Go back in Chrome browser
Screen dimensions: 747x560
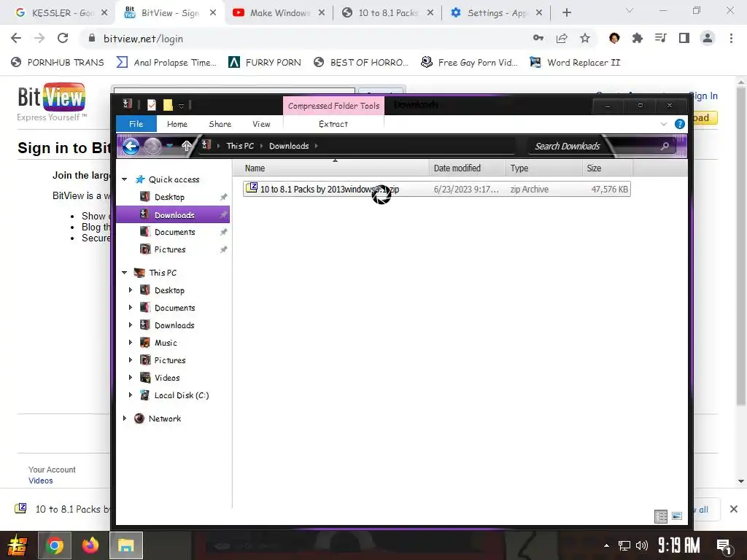[x=16, y=38]
